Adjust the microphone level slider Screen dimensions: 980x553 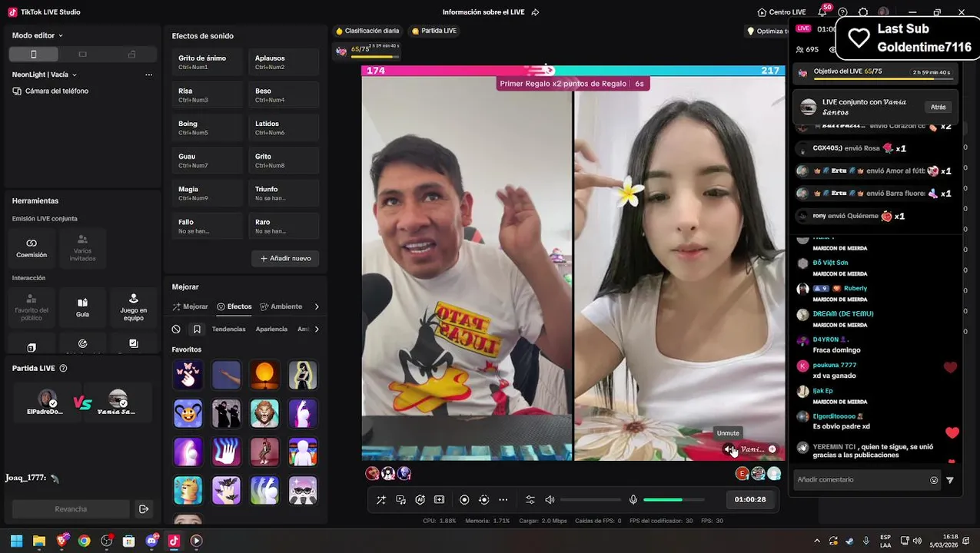pos(673,500)
